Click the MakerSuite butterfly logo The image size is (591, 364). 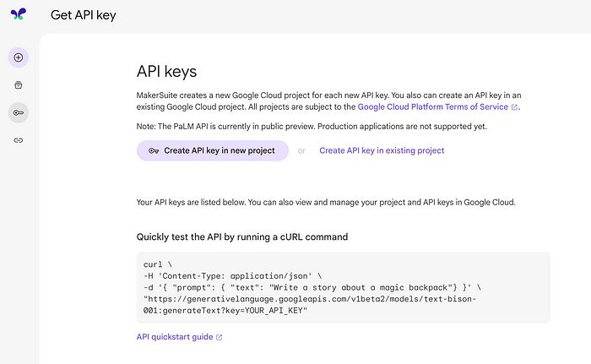pyautogui.click(x=19, y=14)
